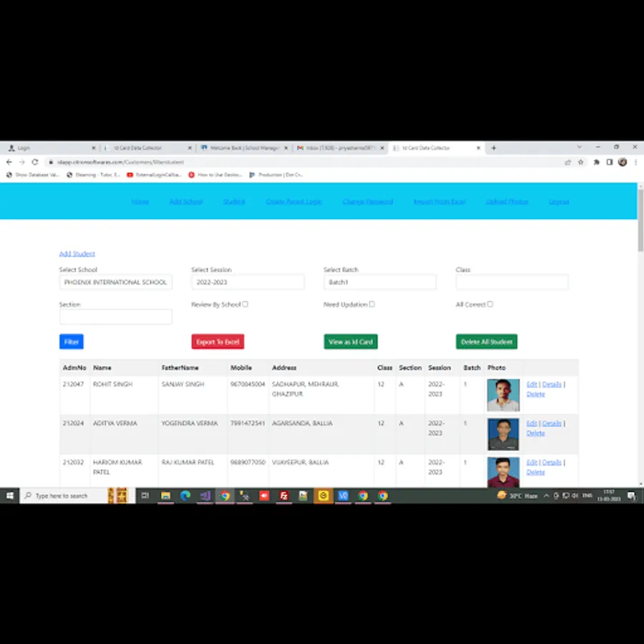644x644 pixels.
Task: Open the Show Database Val... bookmark
Action: 33,175
